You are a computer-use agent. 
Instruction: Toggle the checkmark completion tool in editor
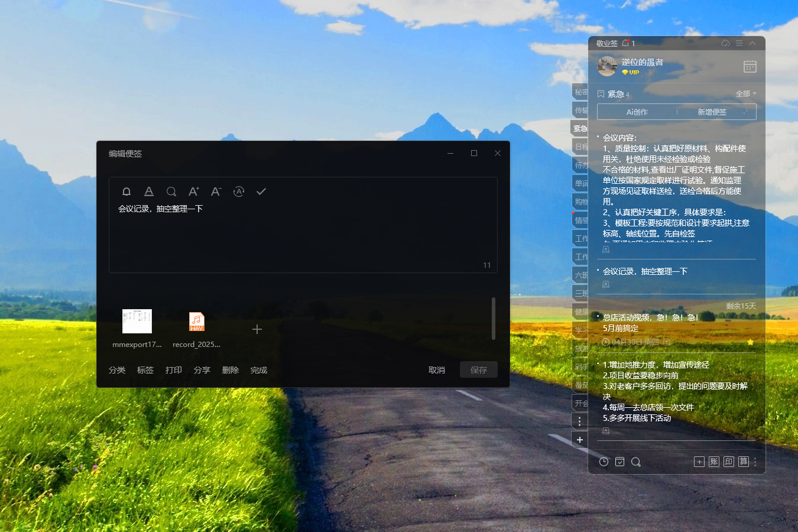coord(261,191)
